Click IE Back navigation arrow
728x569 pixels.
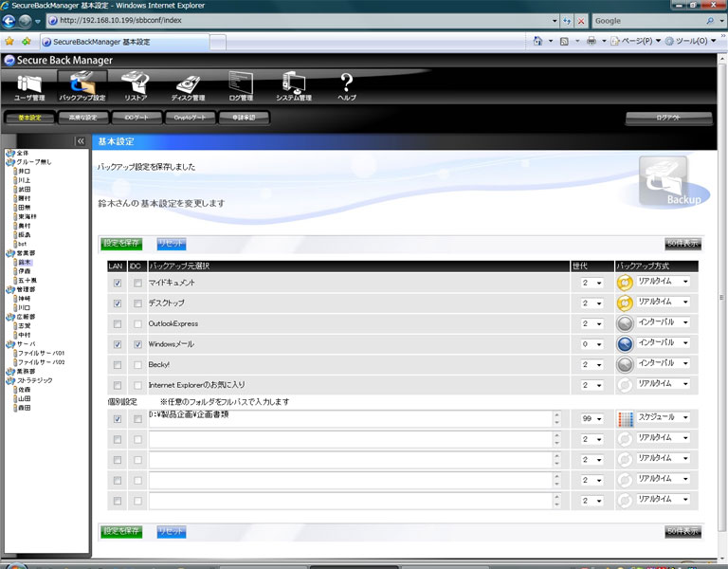[x=9, y=21]
